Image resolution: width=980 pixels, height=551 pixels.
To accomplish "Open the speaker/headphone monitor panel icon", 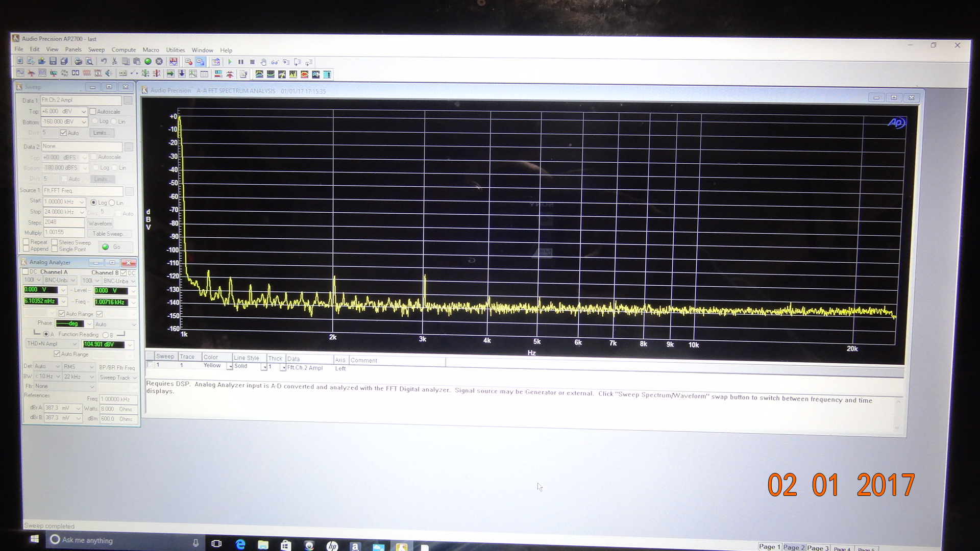I will [x=109, y=73].
